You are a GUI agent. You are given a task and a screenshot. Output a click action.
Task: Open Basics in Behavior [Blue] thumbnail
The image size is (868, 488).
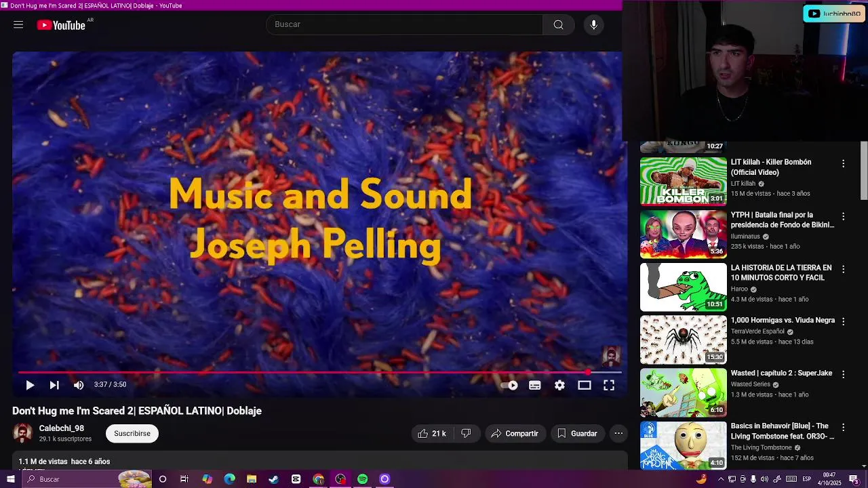683,445
